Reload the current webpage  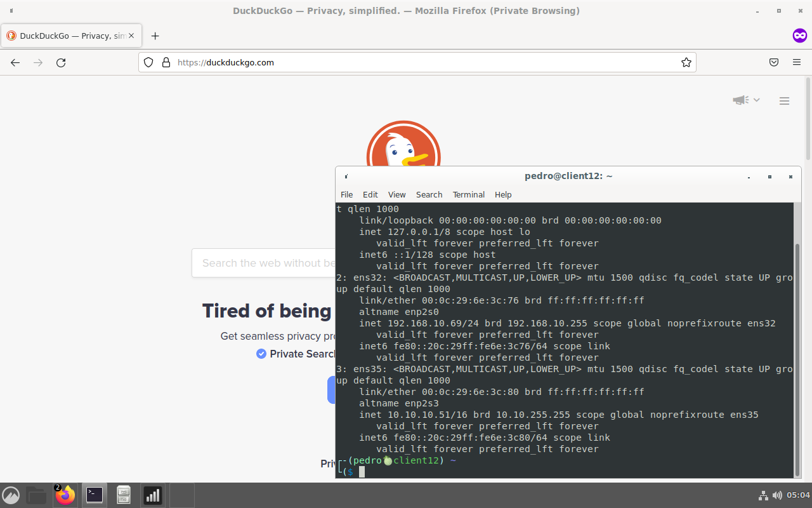(61, 62)
